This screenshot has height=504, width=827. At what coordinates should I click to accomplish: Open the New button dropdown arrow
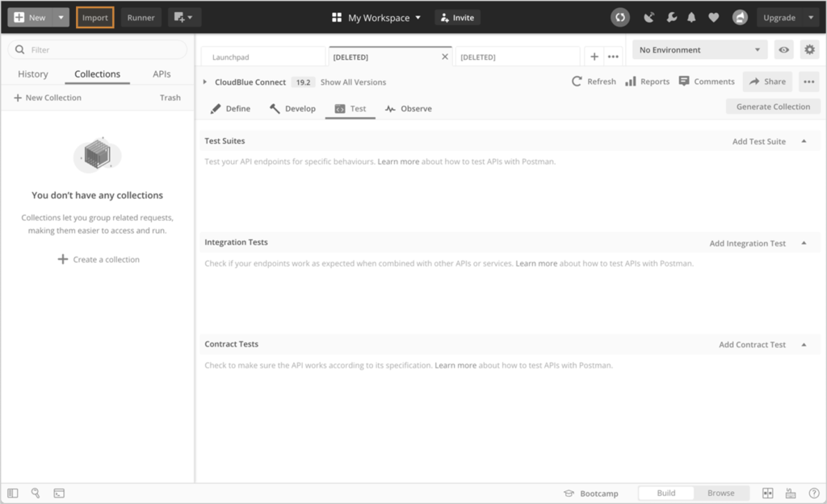61,18
